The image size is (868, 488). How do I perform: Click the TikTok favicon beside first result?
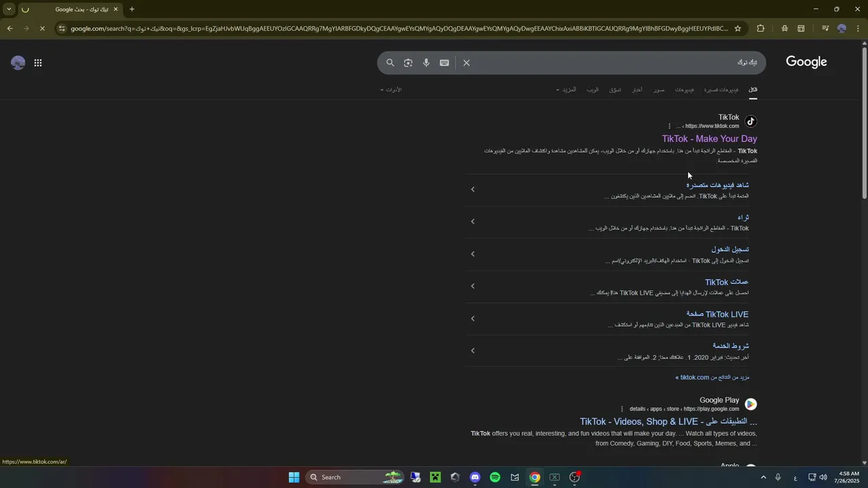(751, 121)
